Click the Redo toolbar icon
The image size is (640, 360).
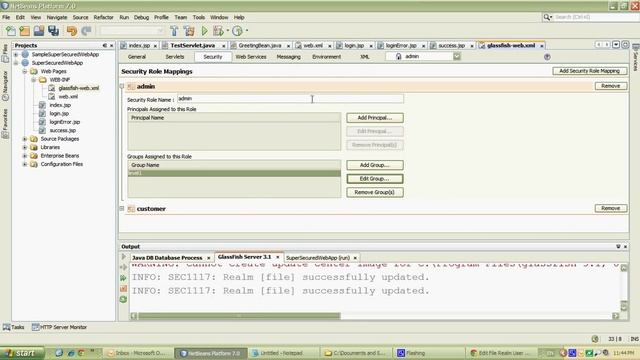coord(86,31)
